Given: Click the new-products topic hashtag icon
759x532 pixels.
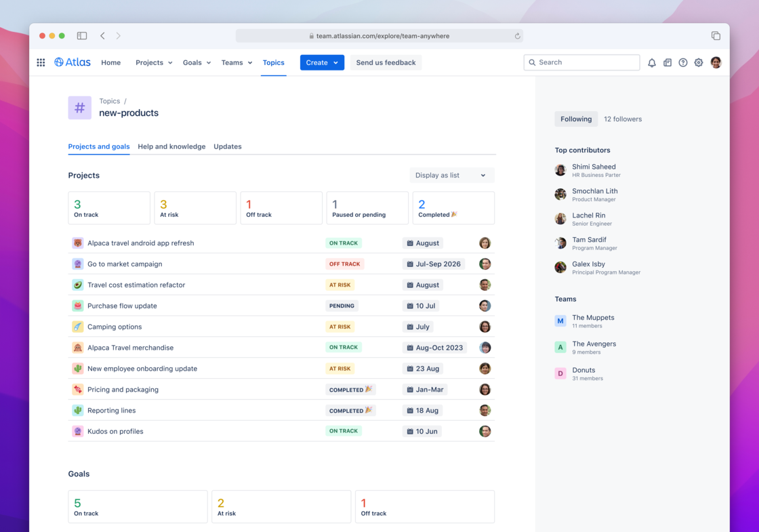Looking at the screenshot, I should (79, 108).
